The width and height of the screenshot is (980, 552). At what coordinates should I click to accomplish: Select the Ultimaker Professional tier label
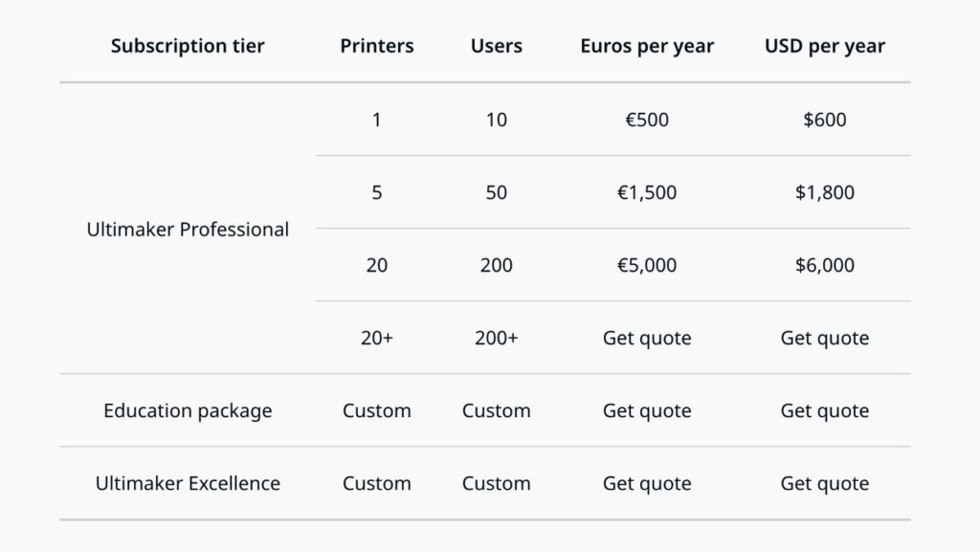[188, 230]
